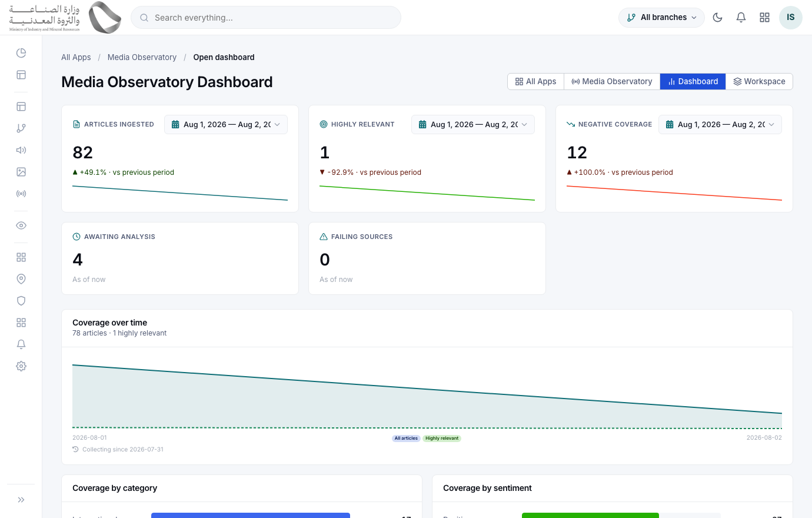The image size is (812, 518).
Task: Open the eye sidebar icon
Action: tap(21, 225)
